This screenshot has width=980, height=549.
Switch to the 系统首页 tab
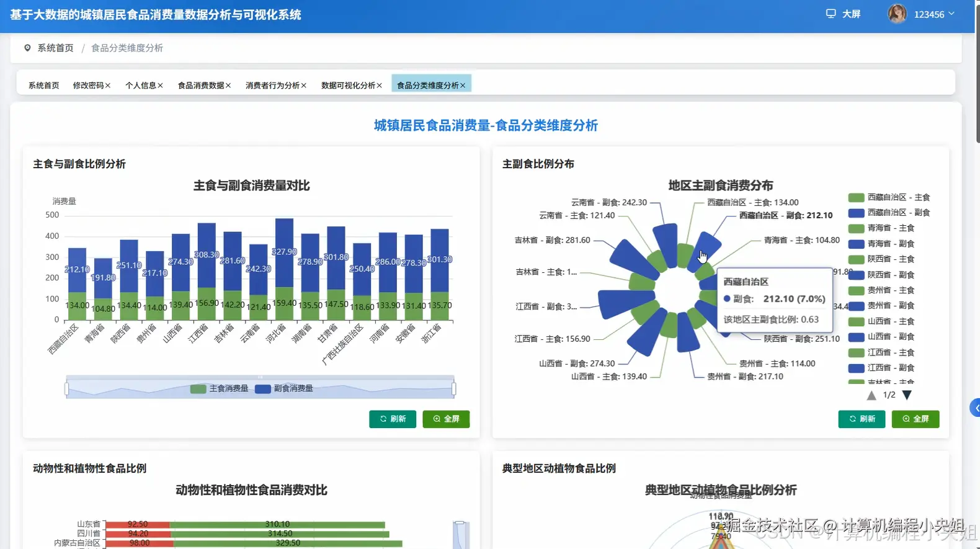(x=43, y=85)
